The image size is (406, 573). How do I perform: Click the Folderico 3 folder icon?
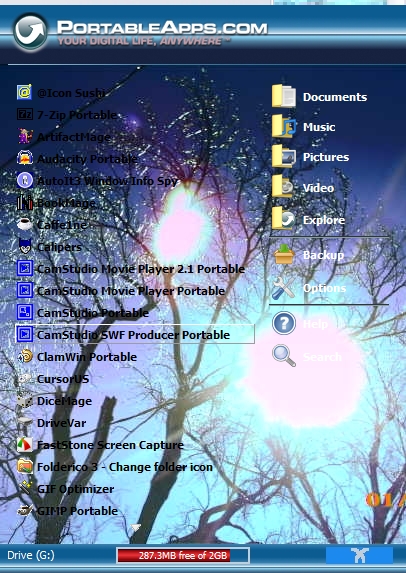pyautogui.click(x=24, y=467)
